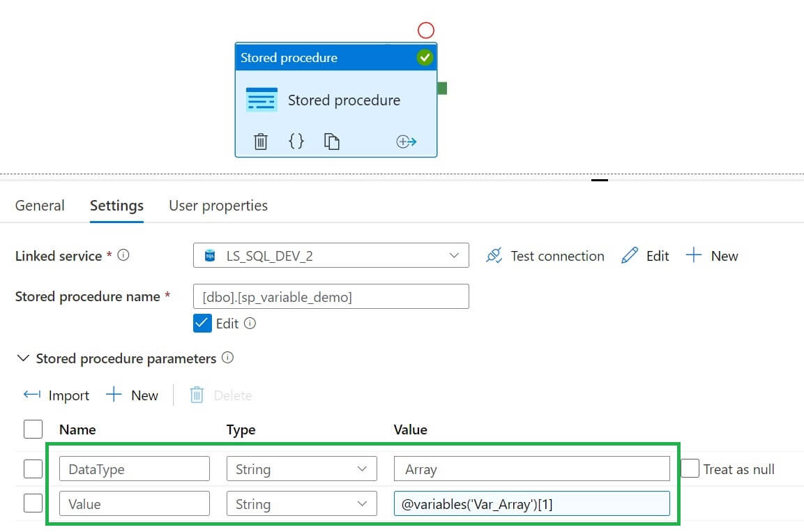Click the green success checkmark on the activity
The image size is (804, 532).
pyautogui.click(x=425, y=58)
